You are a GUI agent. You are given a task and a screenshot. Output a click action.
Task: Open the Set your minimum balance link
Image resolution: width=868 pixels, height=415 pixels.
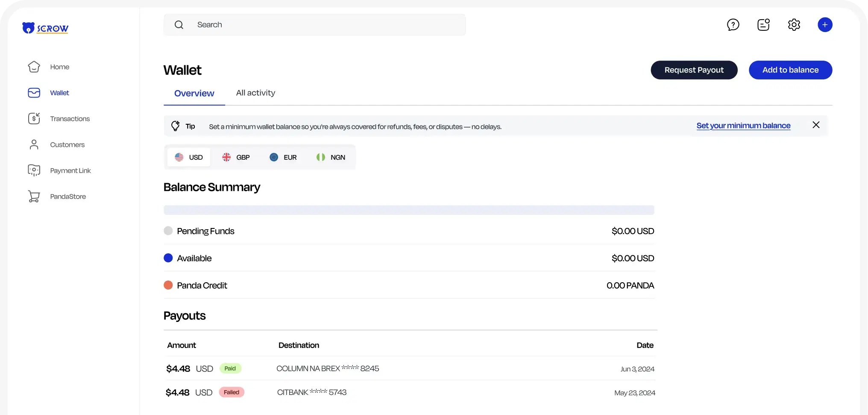click(743, 126)
